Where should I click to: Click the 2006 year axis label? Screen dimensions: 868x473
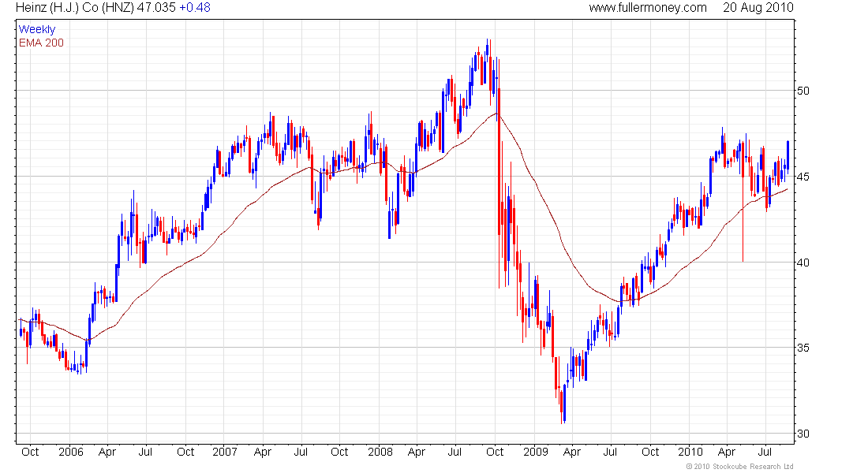pos(71,452)
